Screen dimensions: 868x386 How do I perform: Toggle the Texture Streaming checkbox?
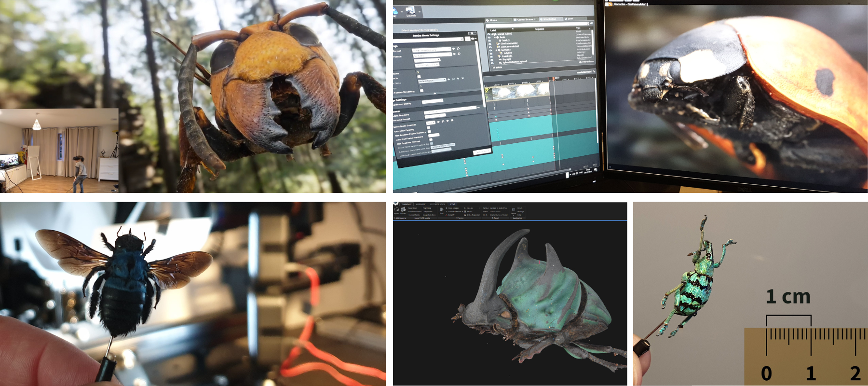(x=421, y=91)
